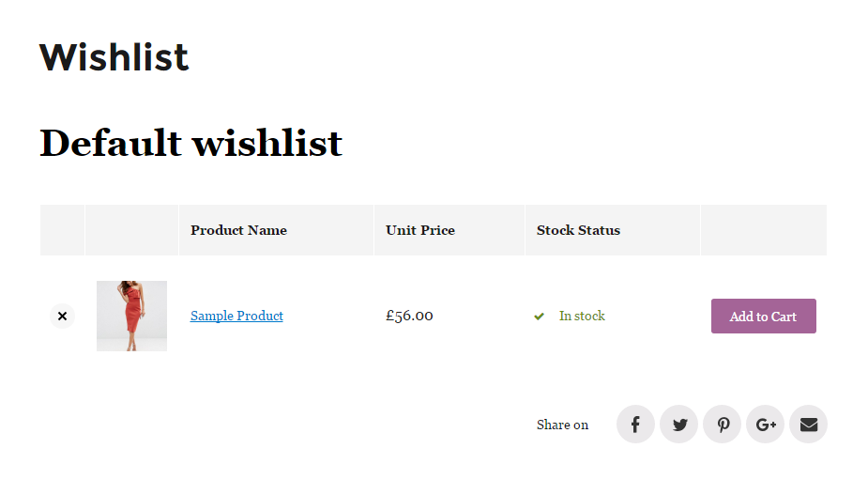The image size is (868, 495).
Task: Click the green in-stock checkmark icon
Action: (540, 317)
